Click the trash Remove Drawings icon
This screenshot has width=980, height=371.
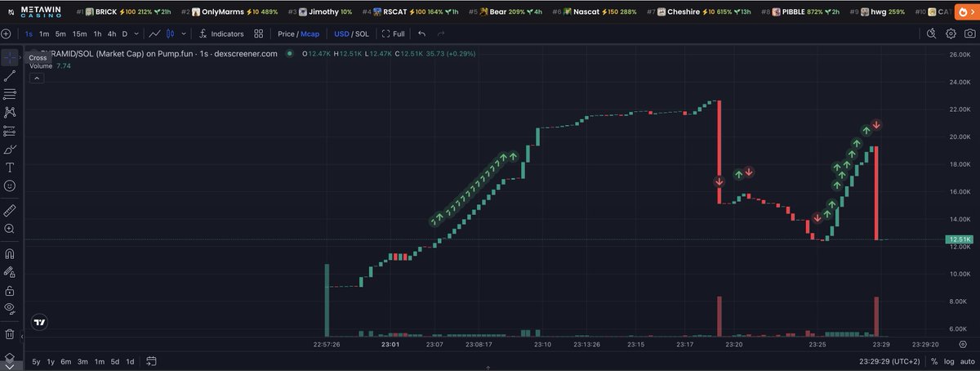point(10,333)
